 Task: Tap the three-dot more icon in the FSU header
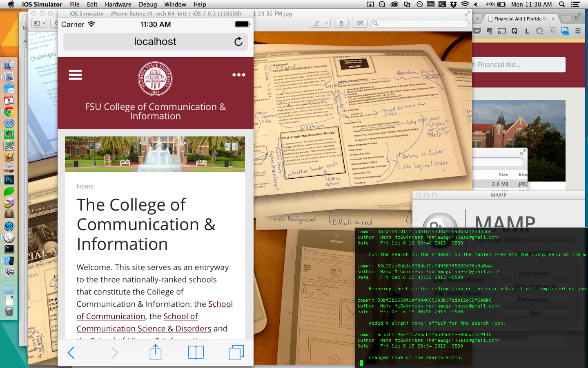click(238, 75)
